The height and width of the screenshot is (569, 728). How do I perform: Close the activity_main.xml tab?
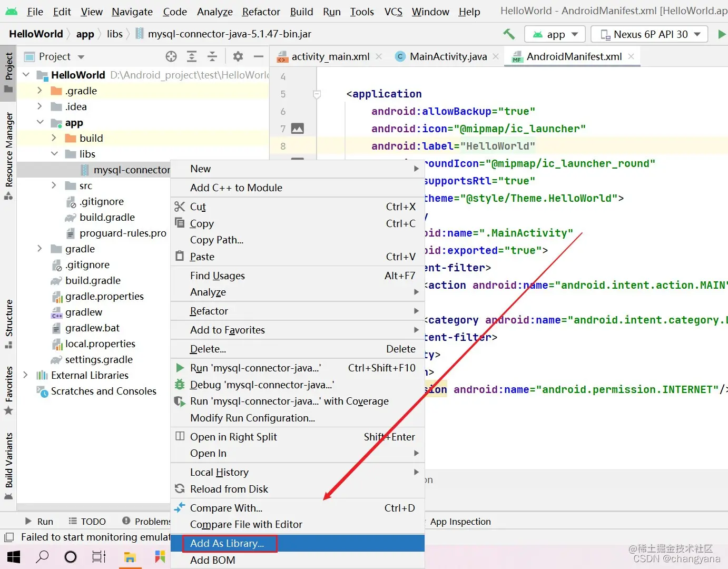(x=379, y=56)
